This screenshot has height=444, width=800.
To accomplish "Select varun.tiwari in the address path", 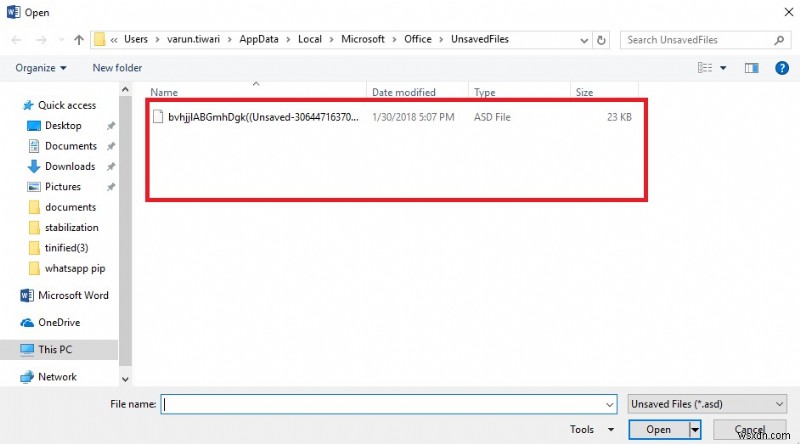I will coord(193,39).
